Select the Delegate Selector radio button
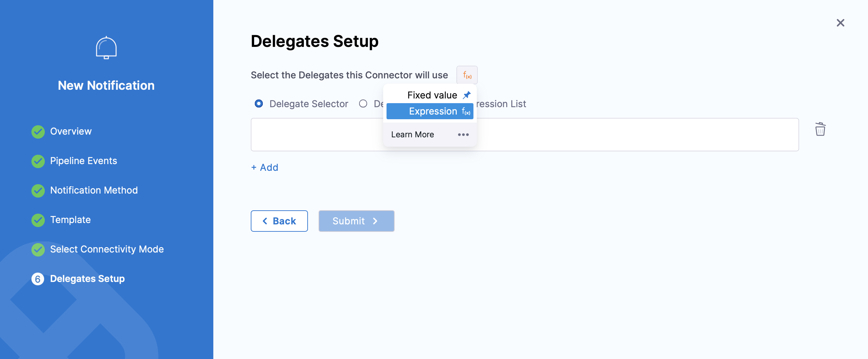 pyautogui.click(x=259, y=103)
